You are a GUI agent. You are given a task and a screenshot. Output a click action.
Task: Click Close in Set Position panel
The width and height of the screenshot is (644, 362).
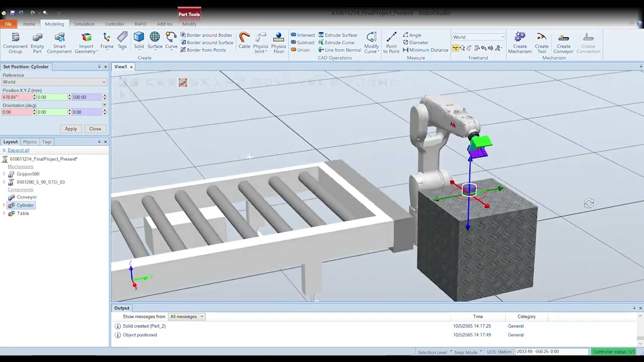(x=95, y=129)
